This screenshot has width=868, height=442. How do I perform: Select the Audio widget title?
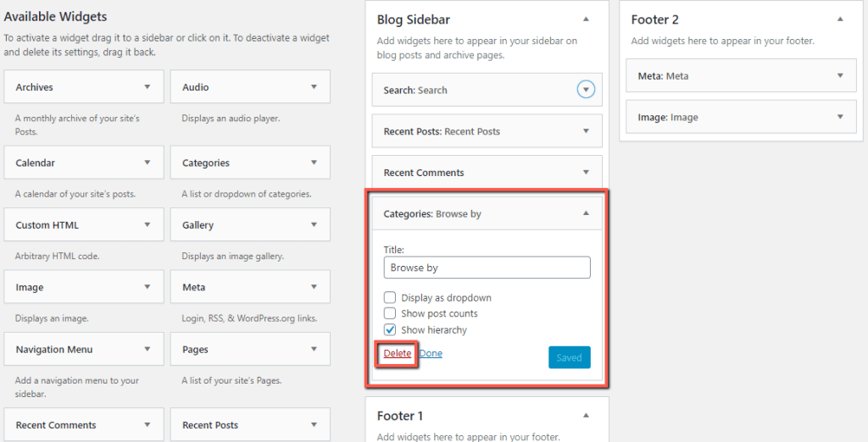196,87
